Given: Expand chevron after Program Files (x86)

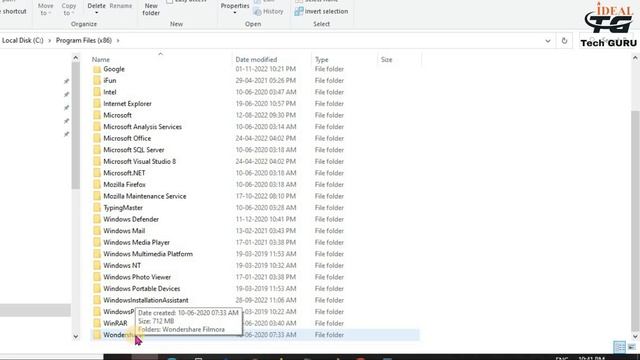Looking at the screenshot, I should pos(118,40).
